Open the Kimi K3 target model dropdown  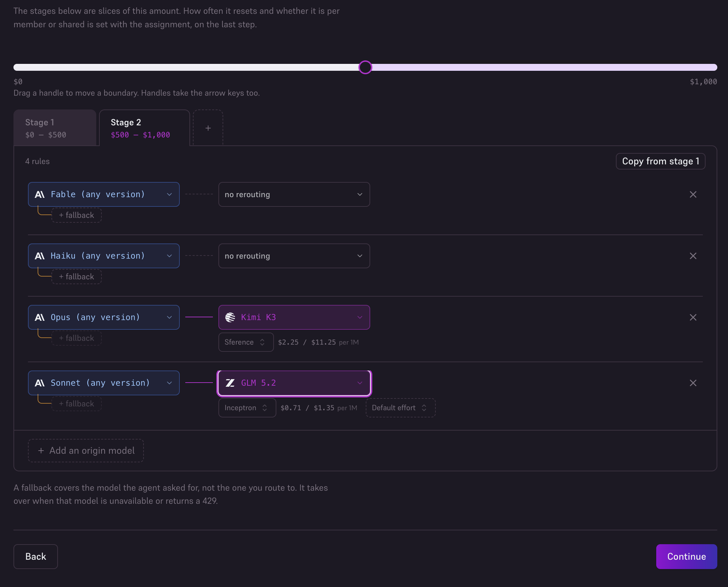(x=294, y=317)
